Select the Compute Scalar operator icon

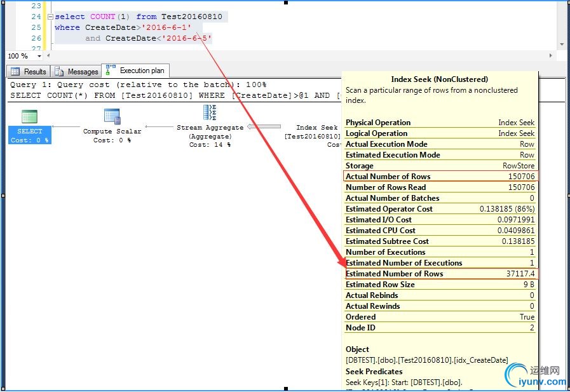(x=112, y=116)
